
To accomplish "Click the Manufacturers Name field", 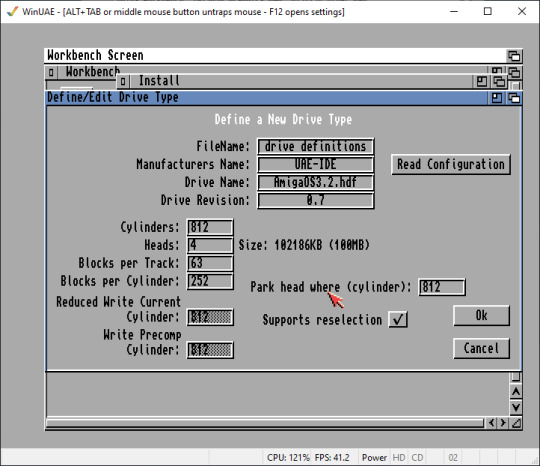I will tap(315, 164).
